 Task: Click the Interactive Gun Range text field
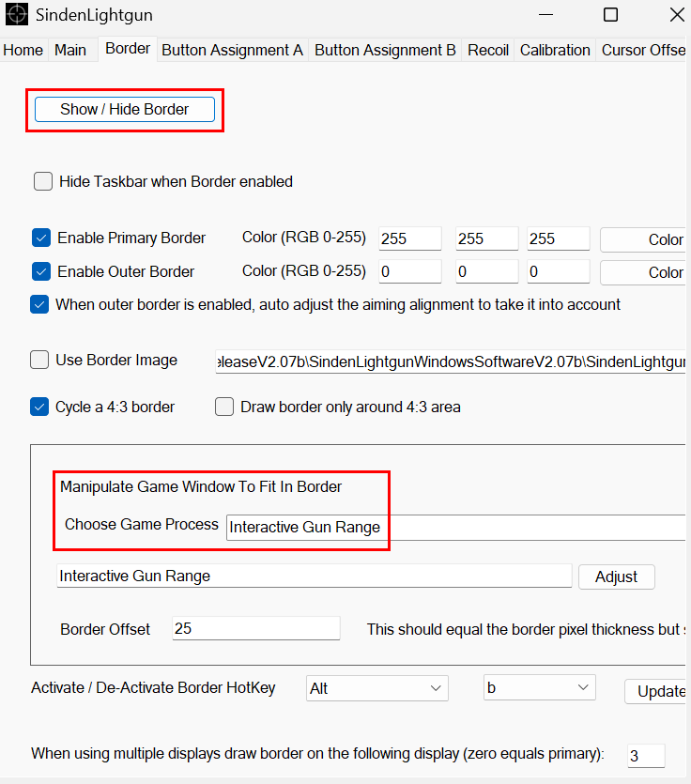(x=314, y=576)
